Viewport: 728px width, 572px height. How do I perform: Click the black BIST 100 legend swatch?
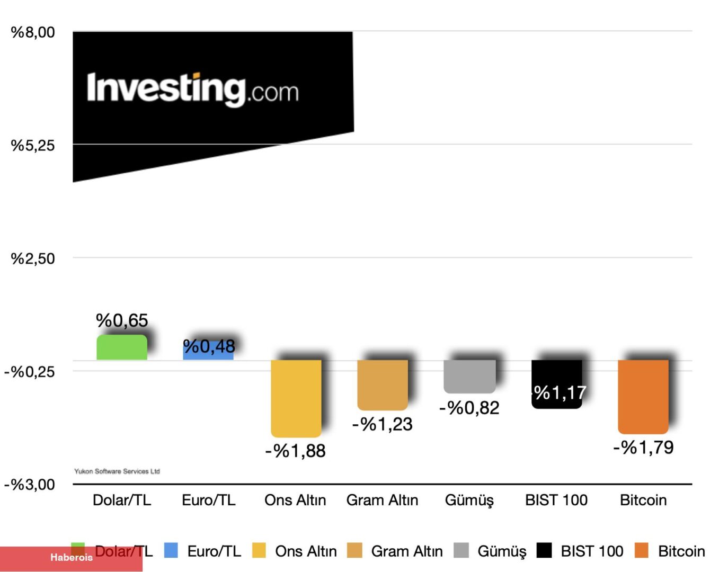click(x=544, y=550)
